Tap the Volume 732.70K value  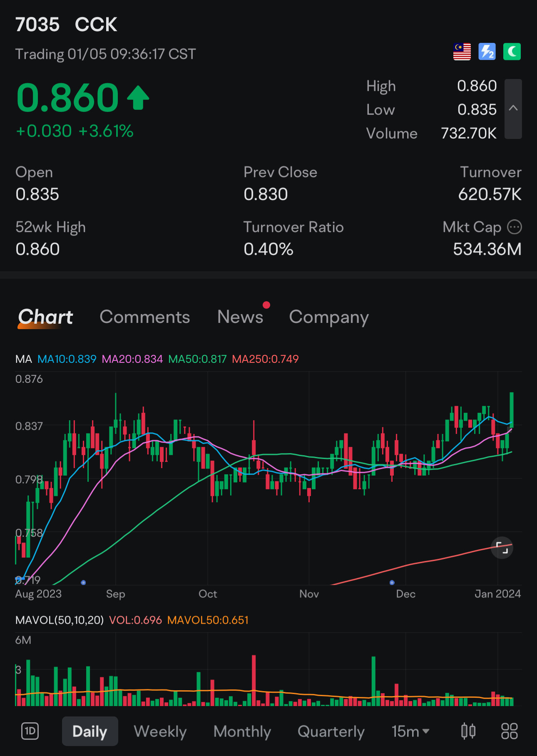[469, 134]
